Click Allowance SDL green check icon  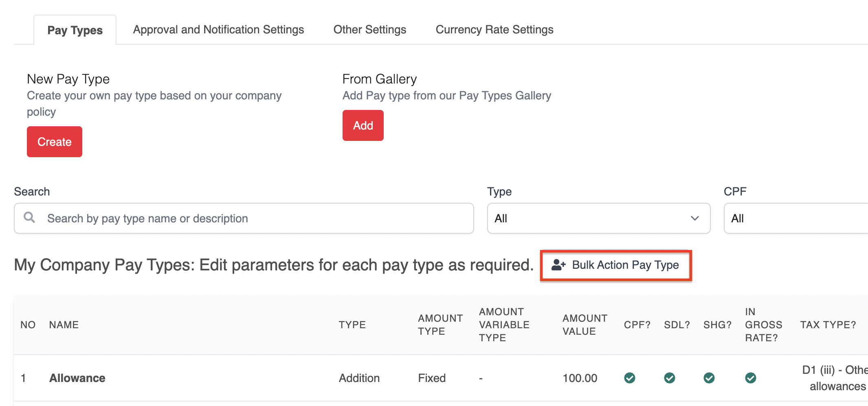(x=670, y=378)
